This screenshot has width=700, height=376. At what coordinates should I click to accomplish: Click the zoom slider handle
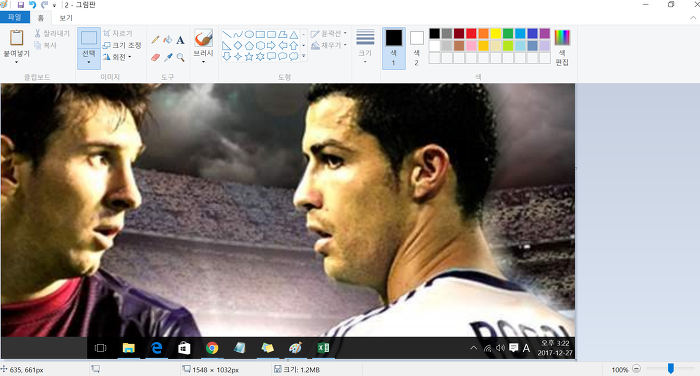(671, 368)
